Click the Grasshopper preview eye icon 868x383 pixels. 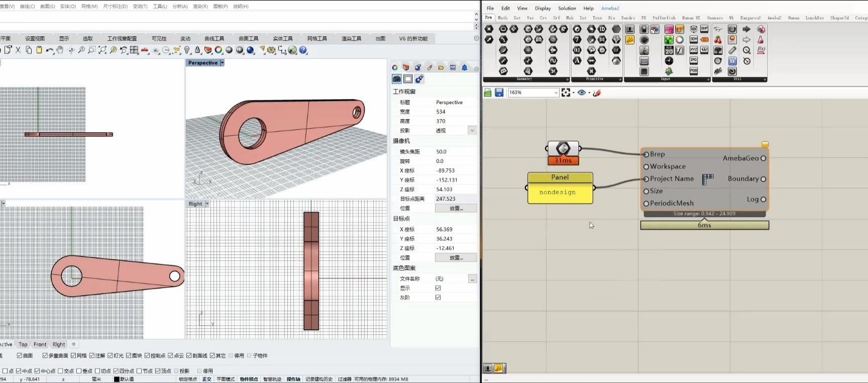[x=581, y=92]
